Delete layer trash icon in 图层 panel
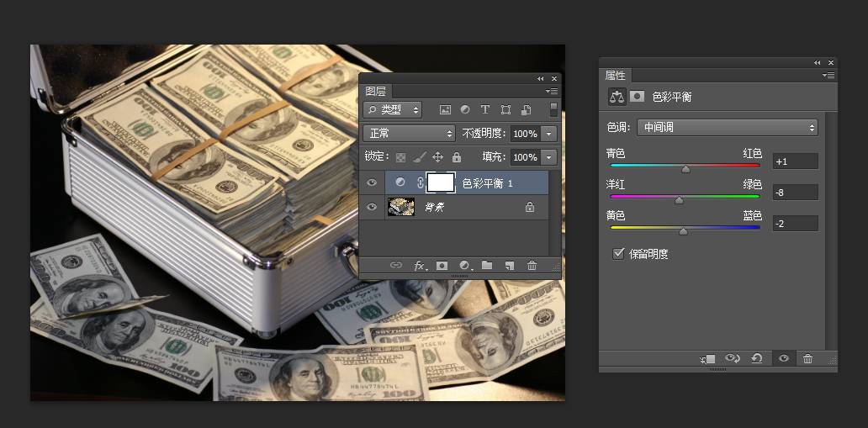 pyautogui.click(x=532, y=265)
